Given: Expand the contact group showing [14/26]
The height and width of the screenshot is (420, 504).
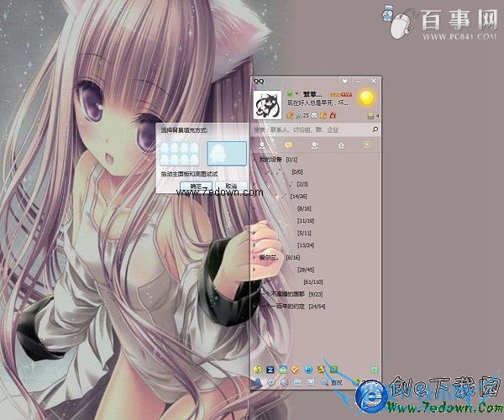Looking at the screenshot, I should (316, 197).
